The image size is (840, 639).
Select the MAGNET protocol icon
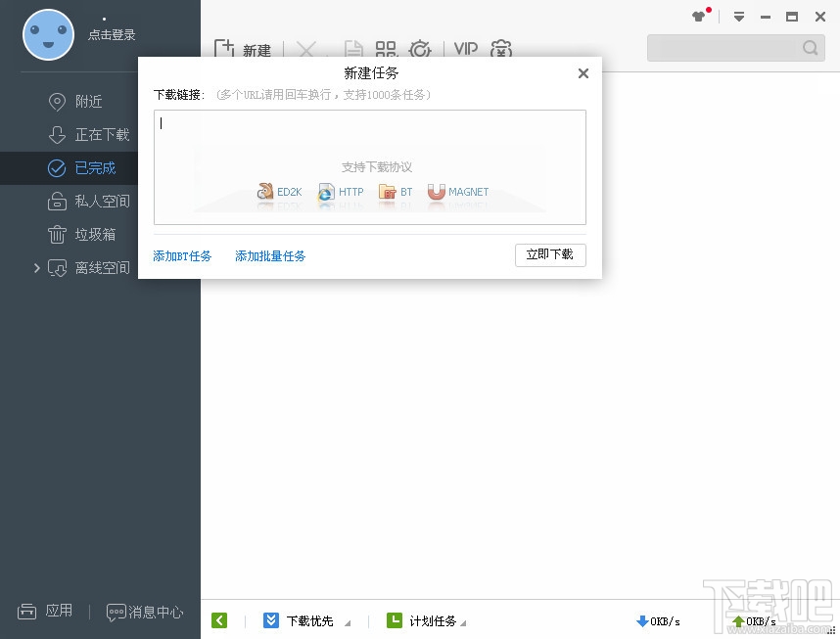pos(437,191)
